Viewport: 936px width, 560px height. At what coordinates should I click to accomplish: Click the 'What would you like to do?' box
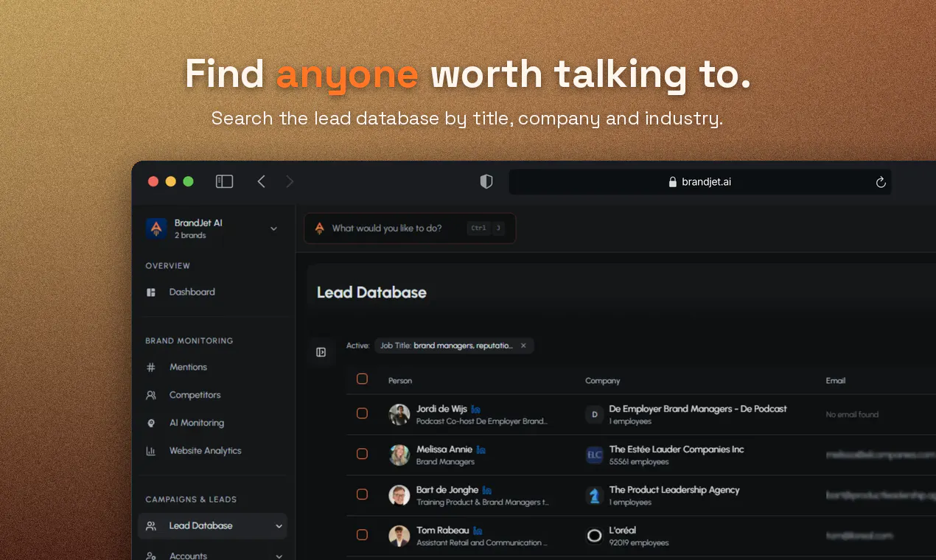[x=410, y=228]
